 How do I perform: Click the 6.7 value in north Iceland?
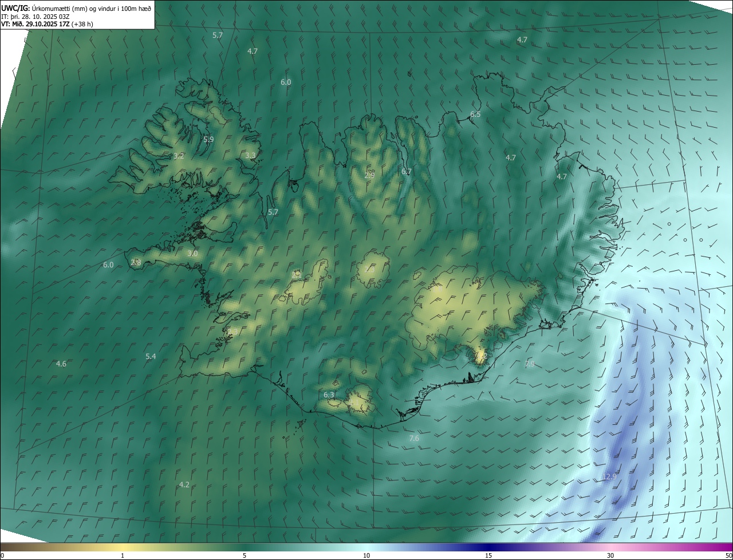click(x=407, y=172)
